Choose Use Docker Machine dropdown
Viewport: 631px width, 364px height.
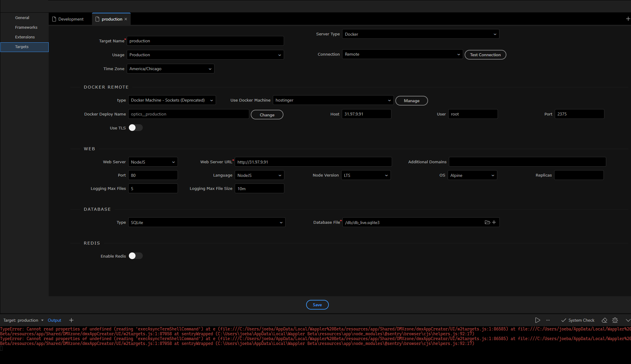tap(333, 100)
